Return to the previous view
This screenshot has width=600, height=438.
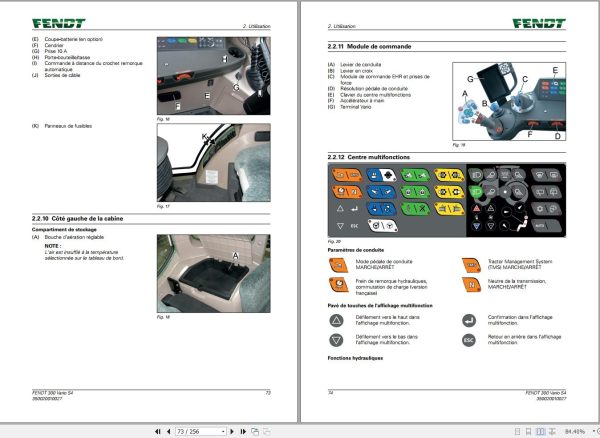[255, 431]
